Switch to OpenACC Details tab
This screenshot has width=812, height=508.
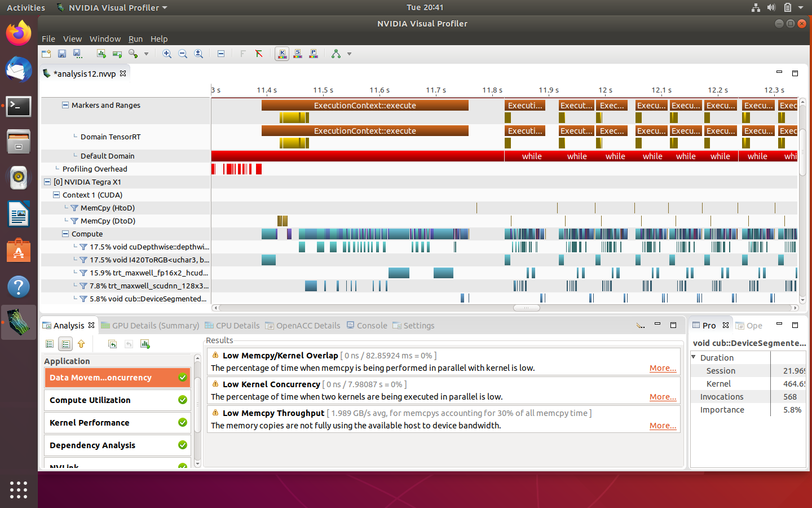(303, 326)
